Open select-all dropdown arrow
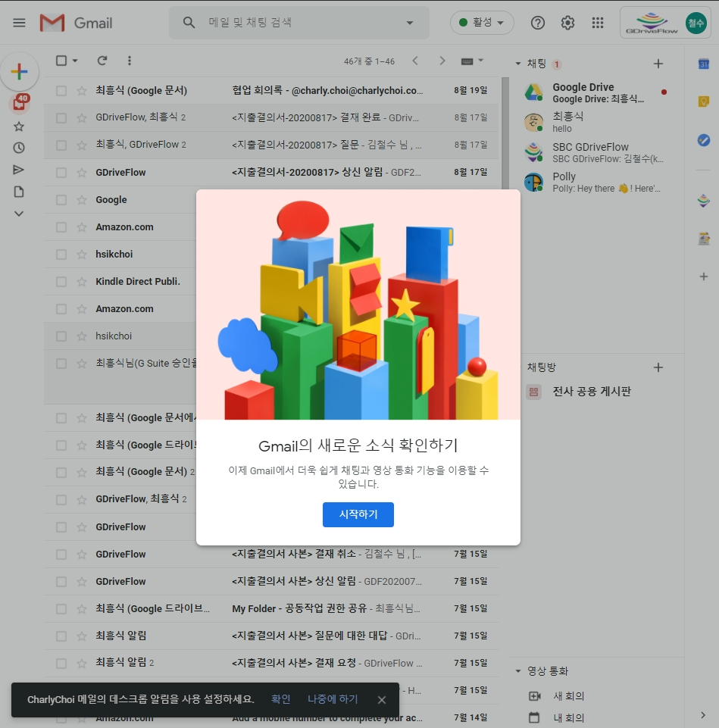 coord(75,61)
